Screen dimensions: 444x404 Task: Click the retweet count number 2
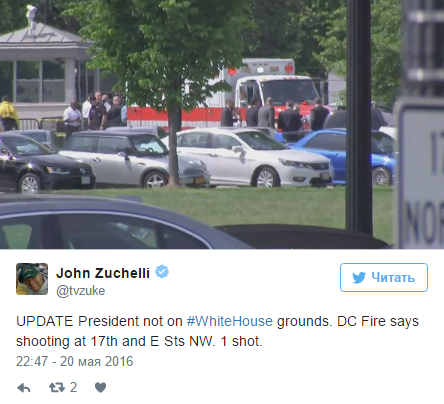[x=73, y=387]
